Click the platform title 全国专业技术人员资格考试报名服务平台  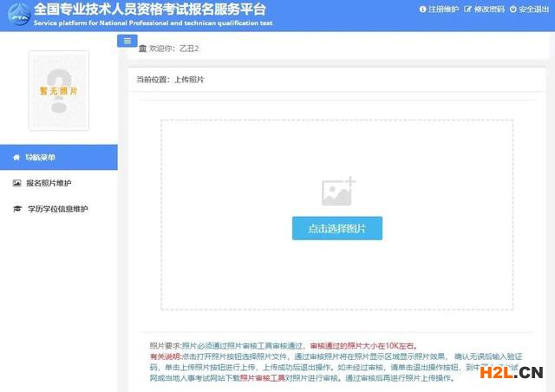point(152,9)
